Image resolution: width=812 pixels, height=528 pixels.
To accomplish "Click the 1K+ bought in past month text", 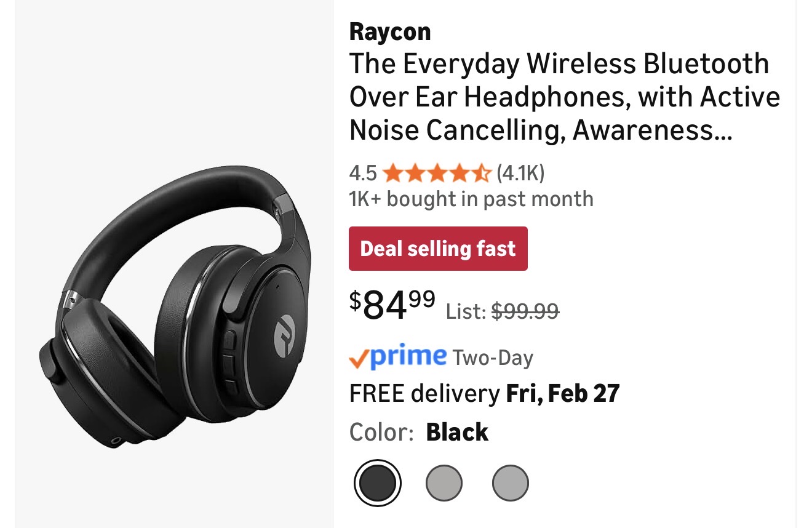I will 471,199.
